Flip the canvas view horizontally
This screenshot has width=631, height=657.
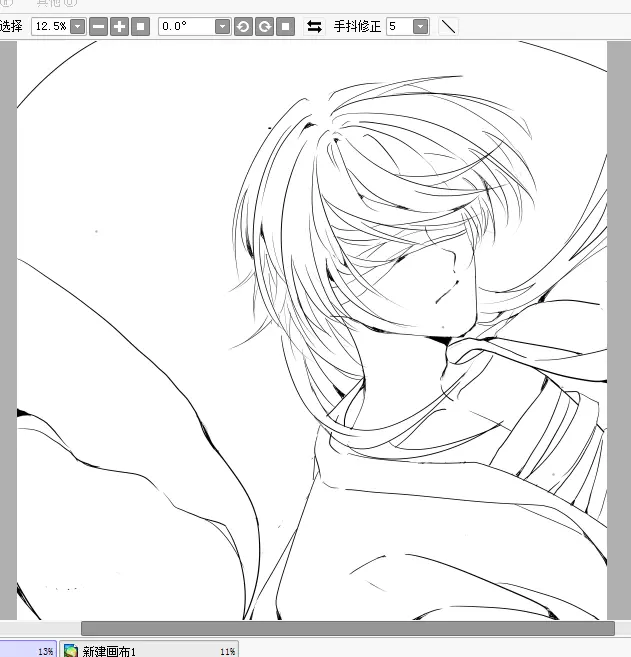point(314,26)
